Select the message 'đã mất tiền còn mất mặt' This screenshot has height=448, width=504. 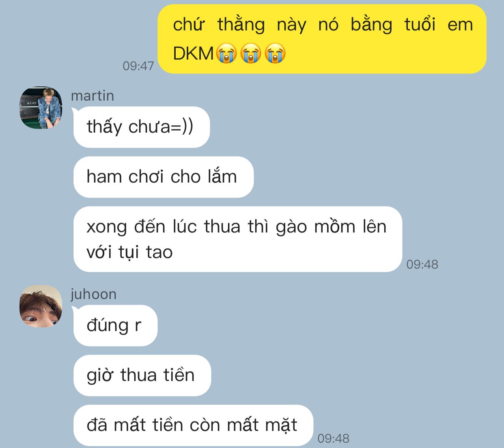click(x=193, y=425)
